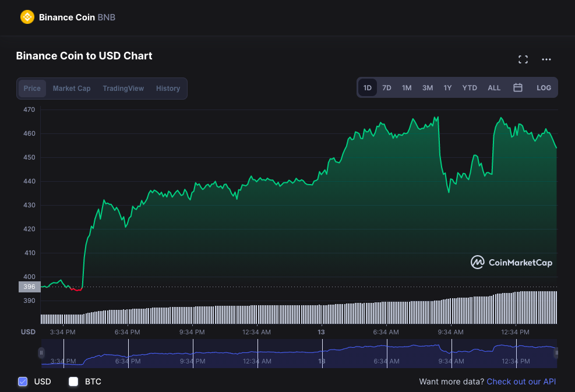
Task: Open the History tab
Action: (x=168, y=89)
